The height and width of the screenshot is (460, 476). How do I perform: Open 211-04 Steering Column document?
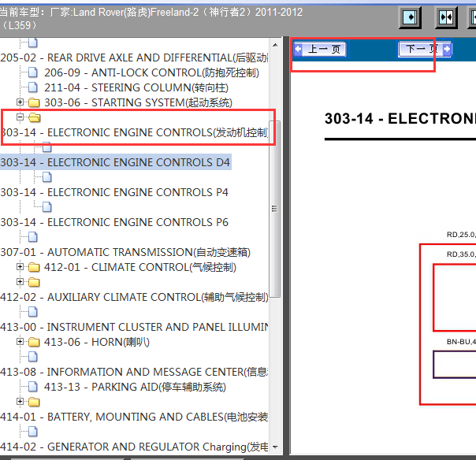tap(136, 87)
